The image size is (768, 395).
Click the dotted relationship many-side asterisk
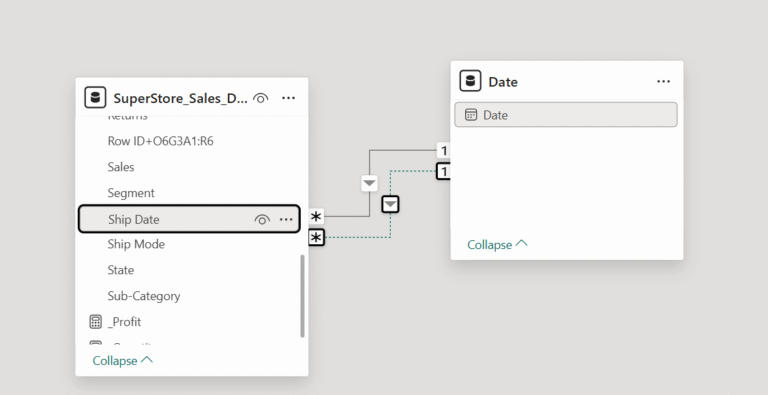coord(316,238)
